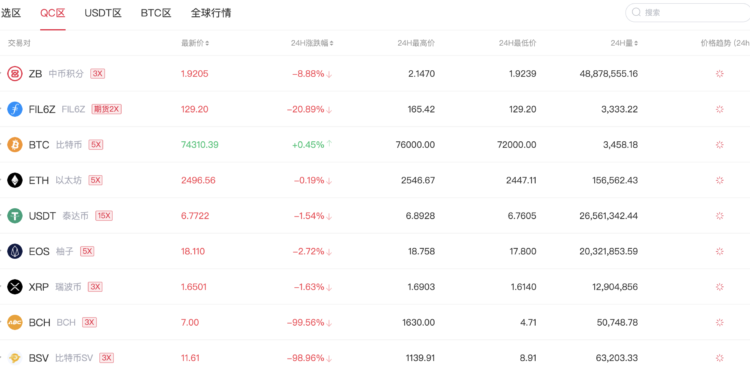Click the FIL6Z Filecoin logo icon

pos(15,109)
